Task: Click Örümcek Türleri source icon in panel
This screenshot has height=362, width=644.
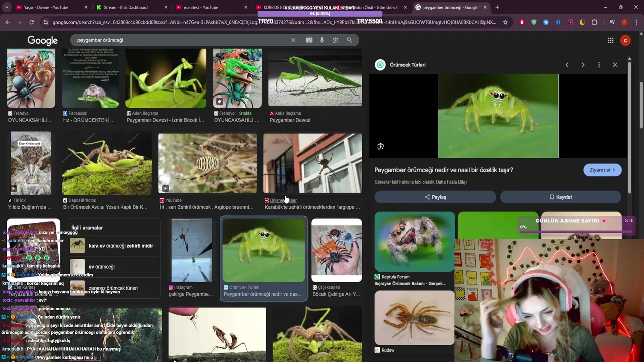Action: pos(380,65)
